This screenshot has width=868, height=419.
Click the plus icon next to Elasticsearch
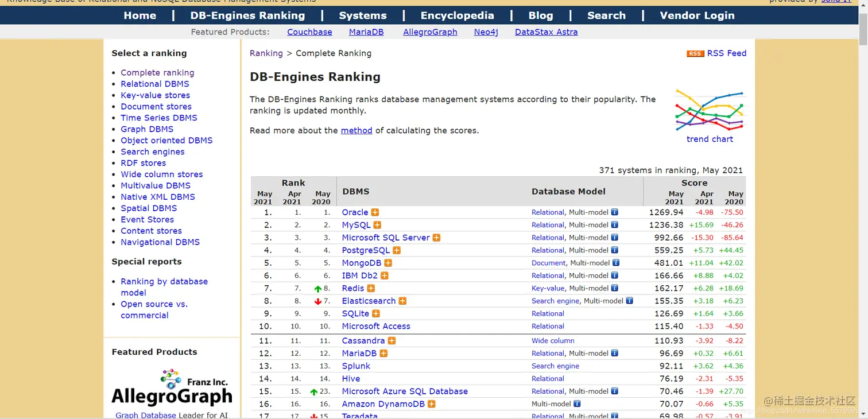coord(402,301)
